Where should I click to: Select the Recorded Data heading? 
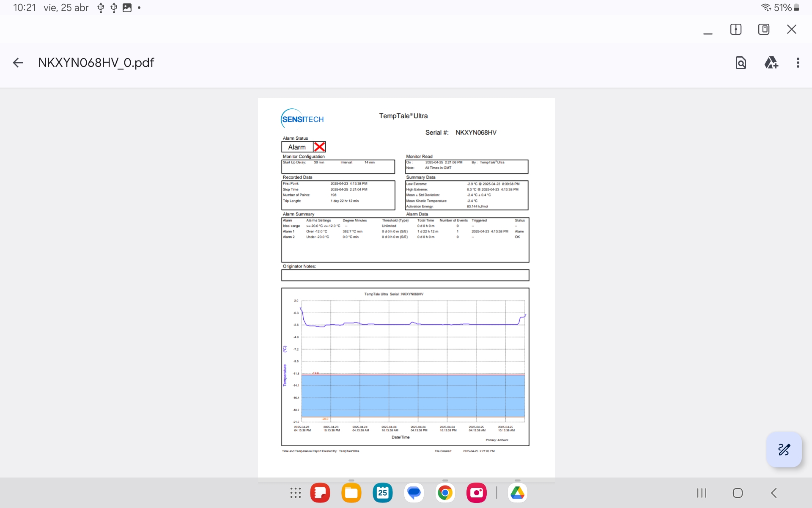tap(297, 177)
